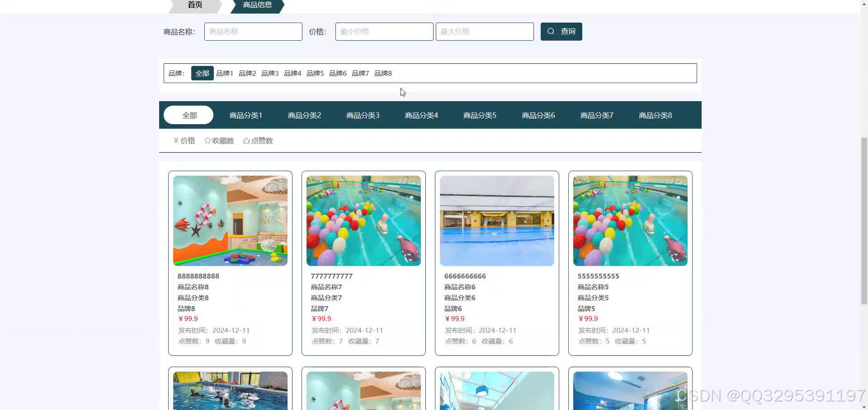Select the 商品信息 breadcrumb item
Viewport: 868px width, 410px height.
(x=256, y=5)
